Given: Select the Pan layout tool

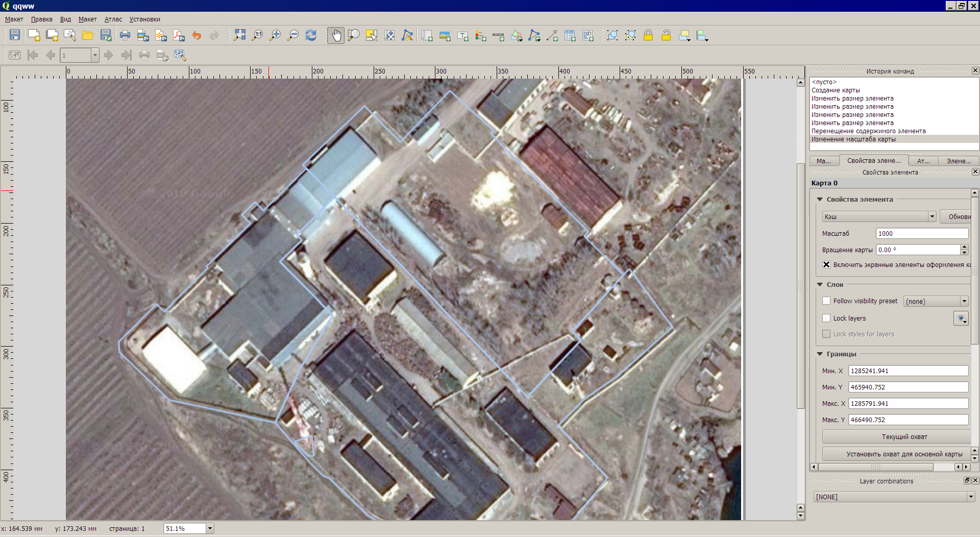Looking at the screenshot, I should coord(336,35).
